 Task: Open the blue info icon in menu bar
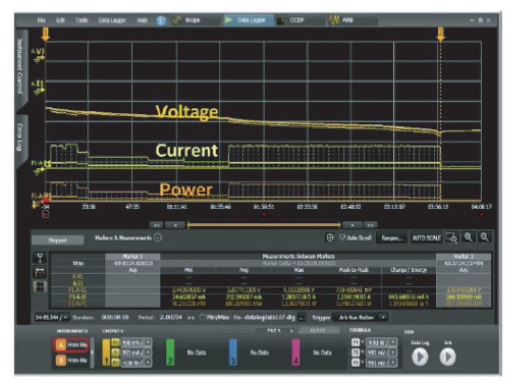pyautogui.click(x=161, y=21)
